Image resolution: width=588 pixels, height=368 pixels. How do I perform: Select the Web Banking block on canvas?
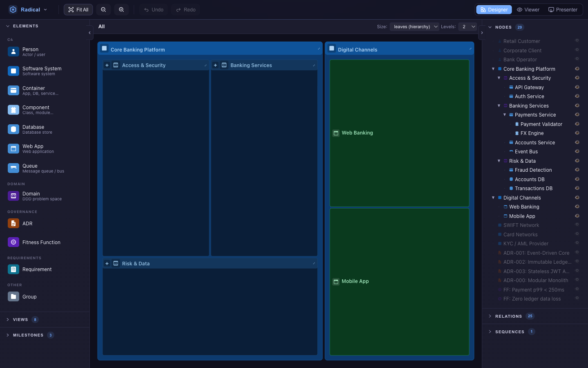click(399, 133)
